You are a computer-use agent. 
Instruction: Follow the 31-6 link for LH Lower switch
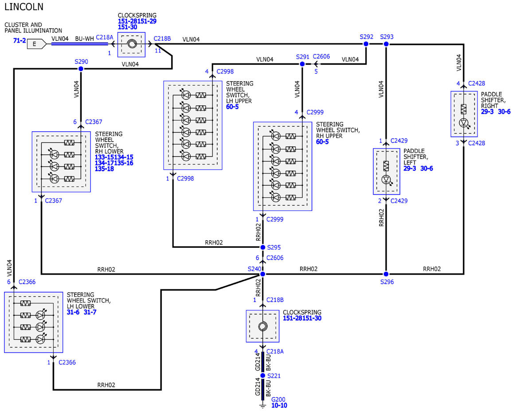(x=74, y=313)
